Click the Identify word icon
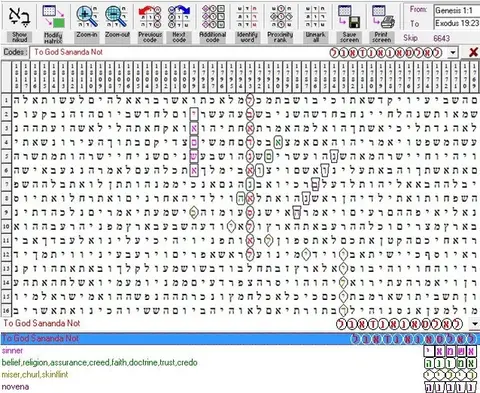 tap(247, 17)
